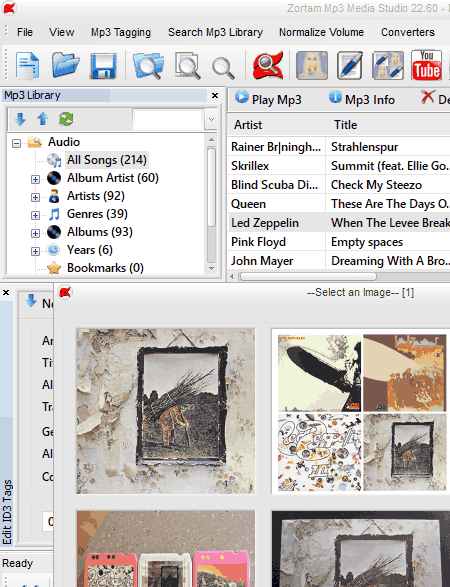Click the Mp3 Info button
This screenshot has height=587, width=450.
(362, 99)
